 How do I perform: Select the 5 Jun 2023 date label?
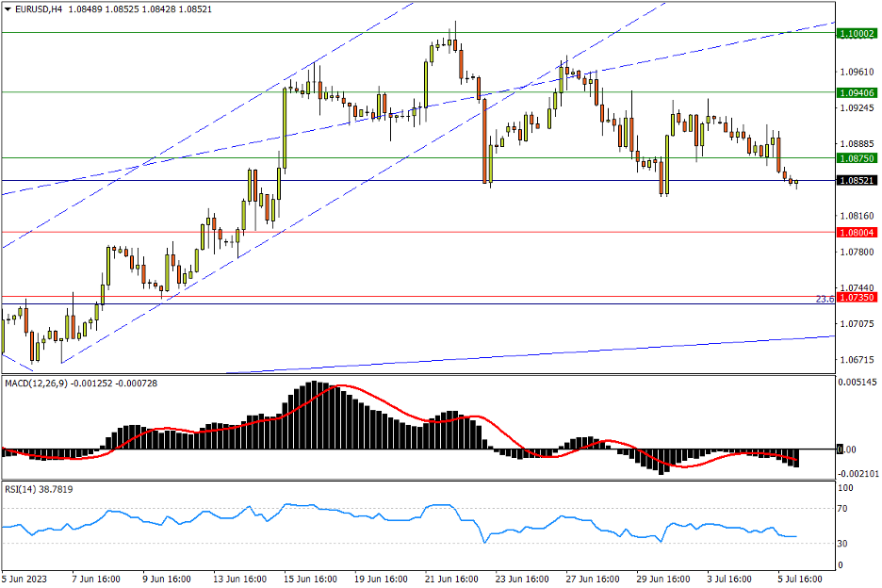click(x=24, y=579)
